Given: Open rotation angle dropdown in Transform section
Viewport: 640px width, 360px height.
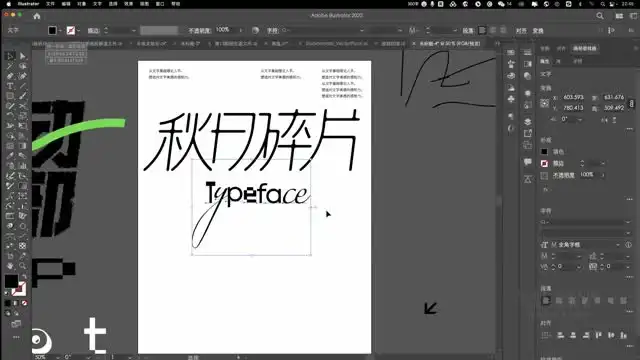Looking at the screenshot, I should click(x=580, y=119).
